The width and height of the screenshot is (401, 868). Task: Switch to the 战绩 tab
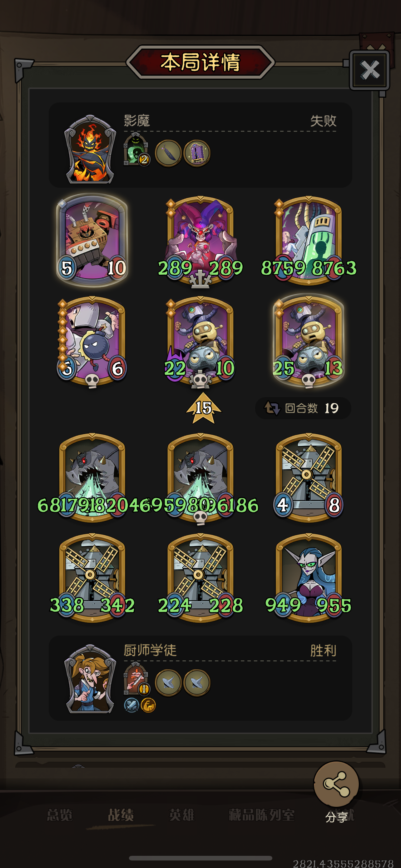click(x=121, y=816)
